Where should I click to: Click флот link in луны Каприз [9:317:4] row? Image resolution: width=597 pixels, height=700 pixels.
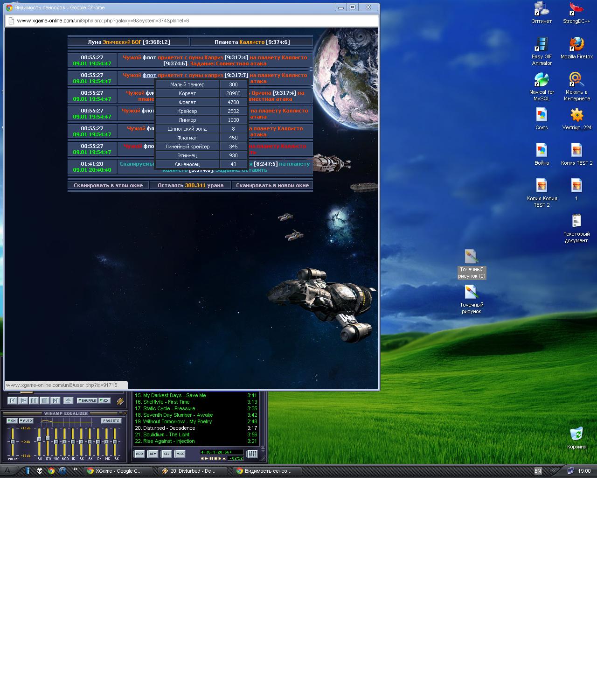pyautogui.click(x=149, y=57)
